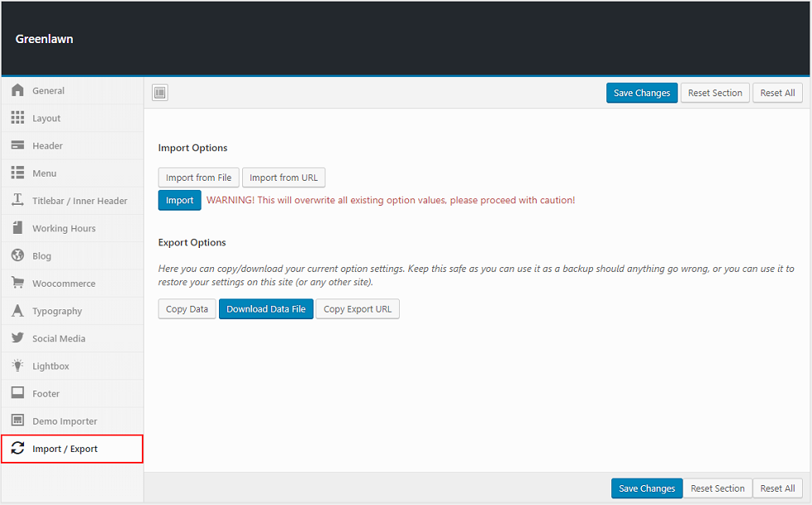Click the letter A Typography icon

pos(17,311)
